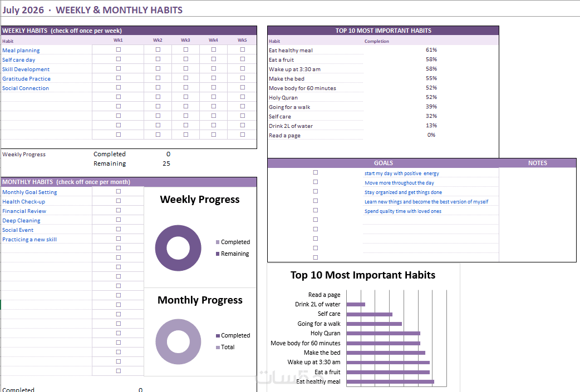Check Meal planning Wk1 checkbox
Viewport: 580px width, 392px height.
119,49
